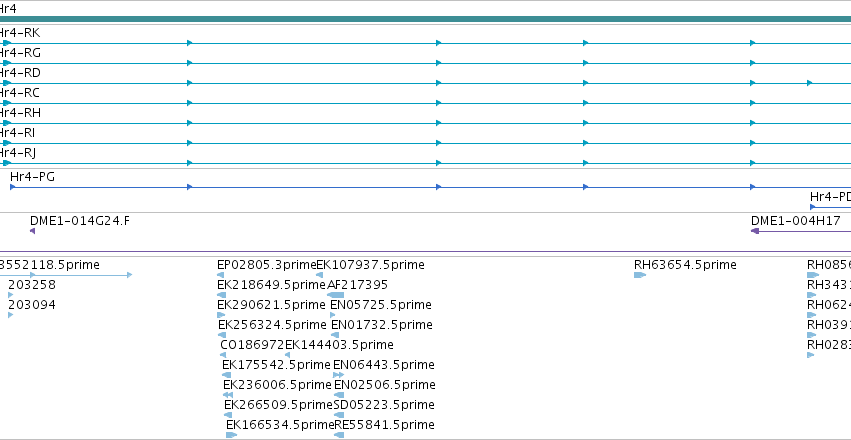Select the EN02506.5prime EST label

coord(385,385)
